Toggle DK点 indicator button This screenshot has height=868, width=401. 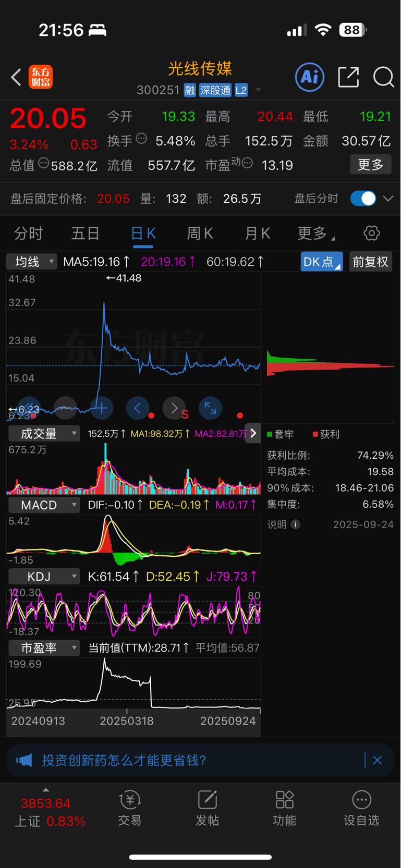[322, 262]
